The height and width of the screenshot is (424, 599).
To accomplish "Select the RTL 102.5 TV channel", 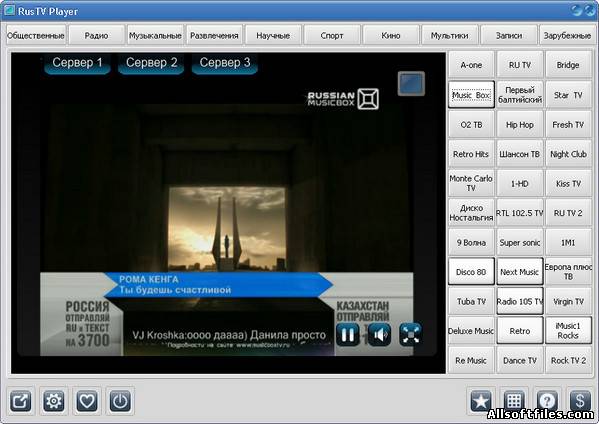I will click(x=520, y=213).
